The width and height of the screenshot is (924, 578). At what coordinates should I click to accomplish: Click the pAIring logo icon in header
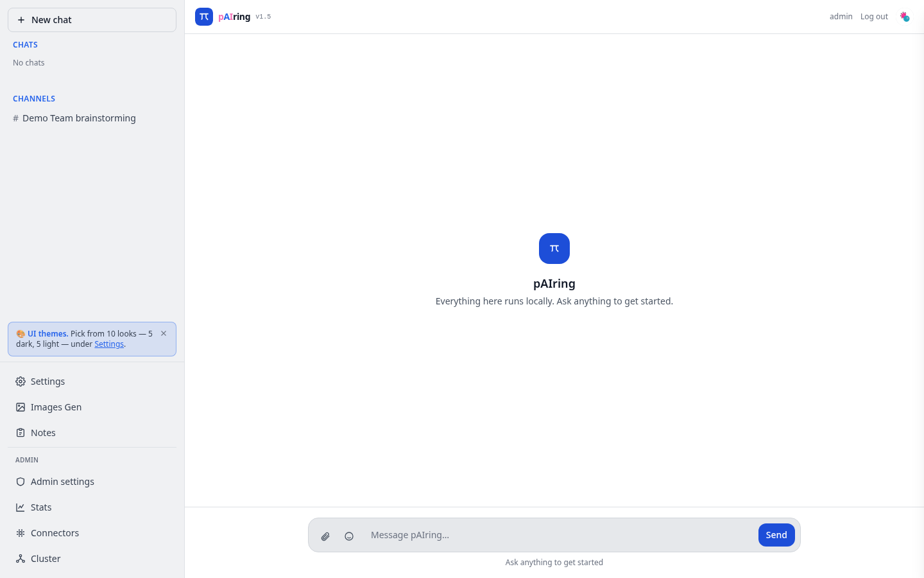coord(204,17)
